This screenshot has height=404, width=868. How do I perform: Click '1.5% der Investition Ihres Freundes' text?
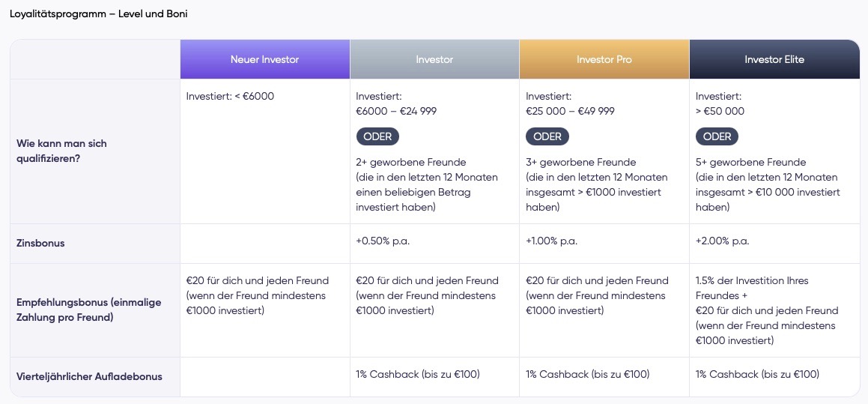752,288
